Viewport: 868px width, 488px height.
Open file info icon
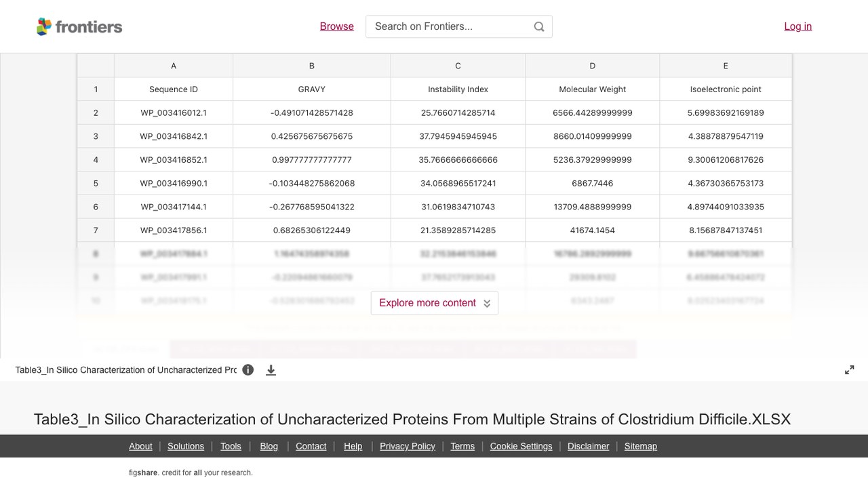[248, 370]
